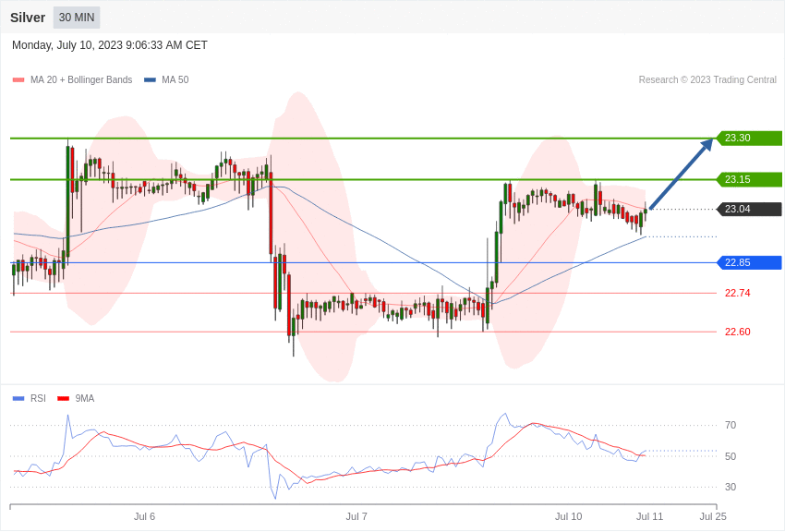Click the 23.30 green resistance price label
This screenshot has width=785, height=532.
[x=750, y=139]
